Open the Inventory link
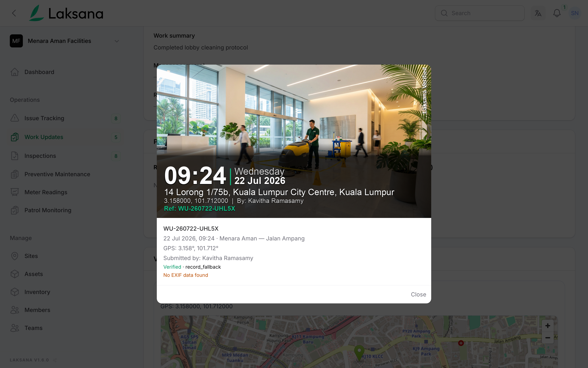Image resolution: width=588 pixels, height=368 pixels. coord(37,292)
